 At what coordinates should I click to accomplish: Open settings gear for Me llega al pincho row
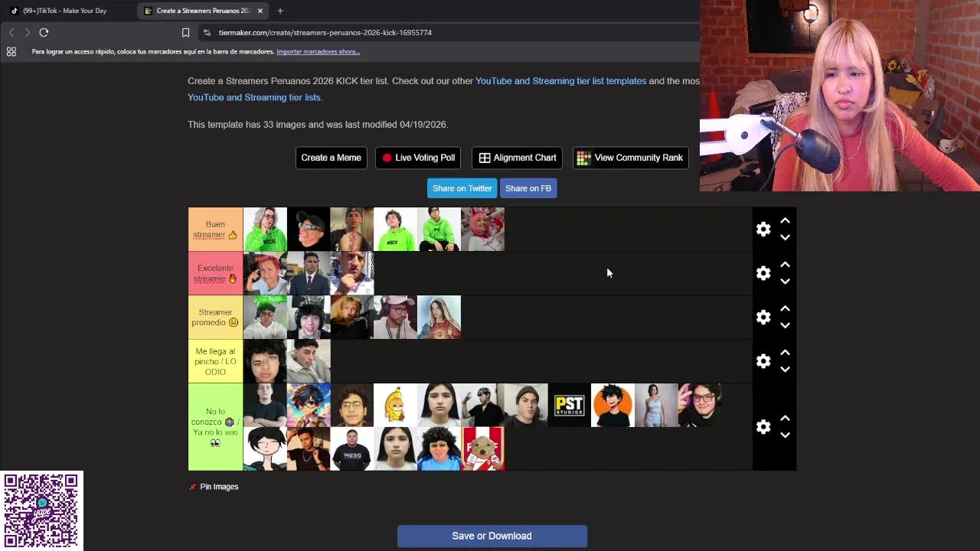763,360
